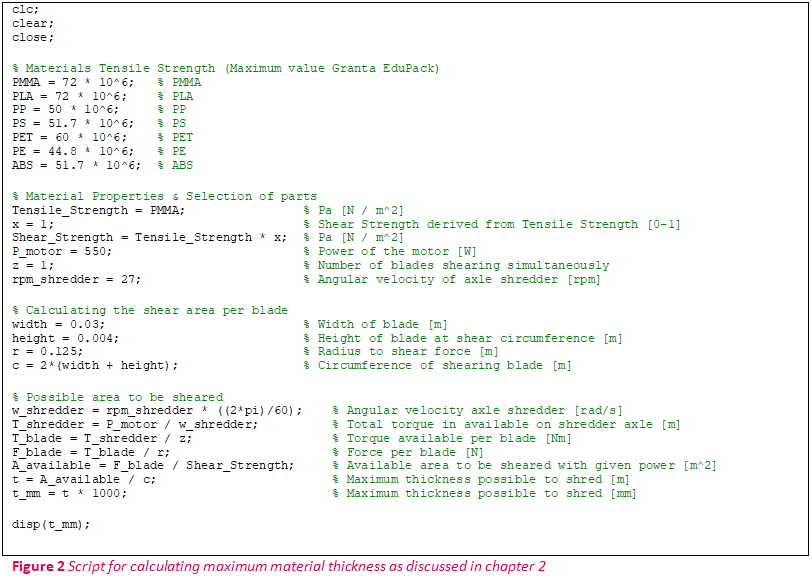This screenshot has width=812, height=584.
Task: Click the P_motor = 550 line
Action: (60, 251)
